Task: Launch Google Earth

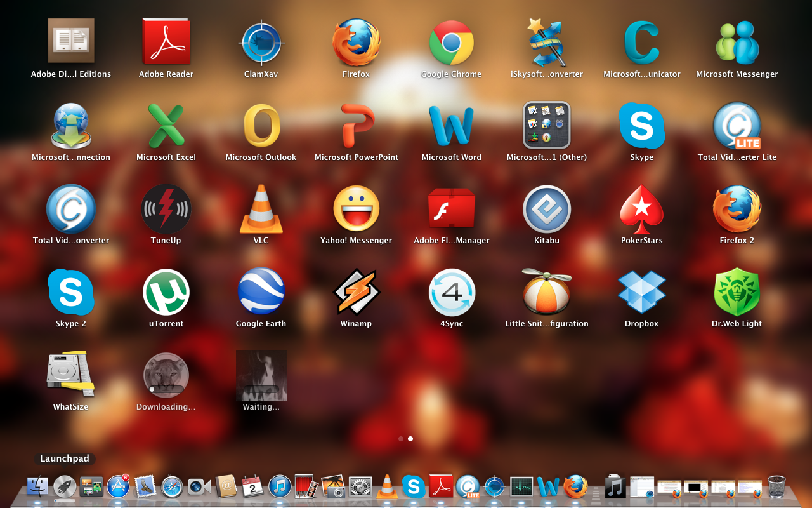Action: tap(261, 292)
